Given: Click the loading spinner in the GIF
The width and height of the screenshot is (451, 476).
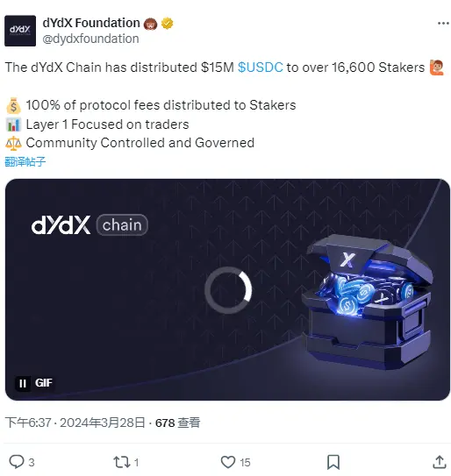Looking at the screenshot, I should pos(228,290).
